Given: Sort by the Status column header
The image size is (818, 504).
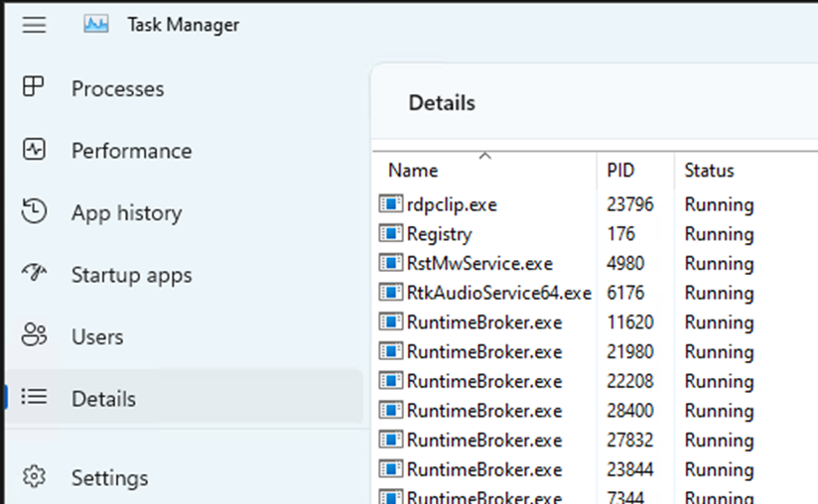Looking at the screenshot, I should click(709, 171).
